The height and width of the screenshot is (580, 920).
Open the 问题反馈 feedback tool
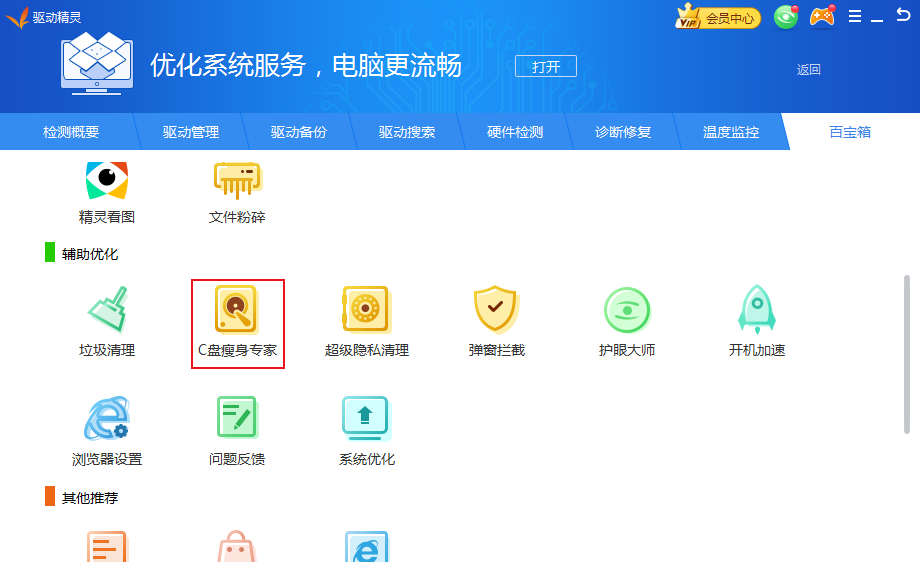[237, 420]
